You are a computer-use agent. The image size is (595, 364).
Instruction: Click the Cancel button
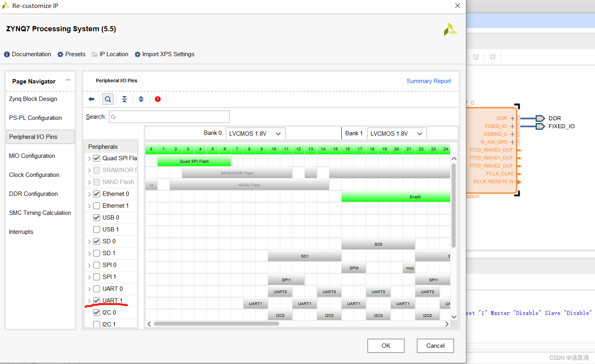tap(435, 346)
